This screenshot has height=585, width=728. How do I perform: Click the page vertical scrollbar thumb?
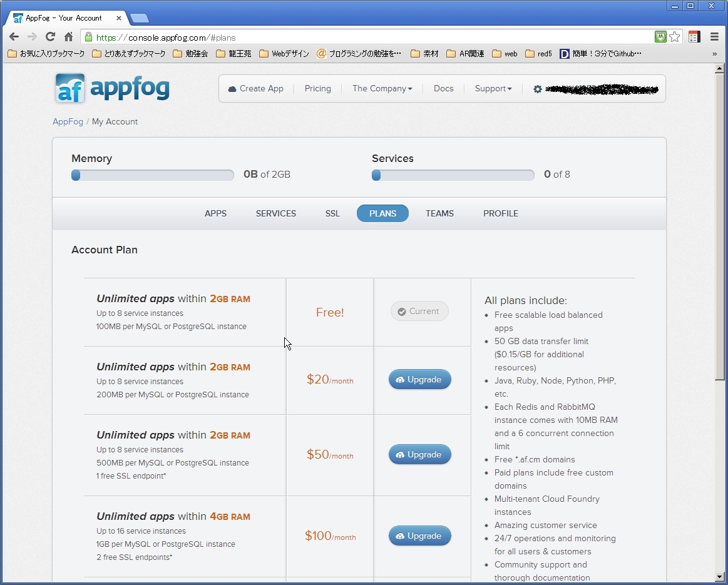719,226
